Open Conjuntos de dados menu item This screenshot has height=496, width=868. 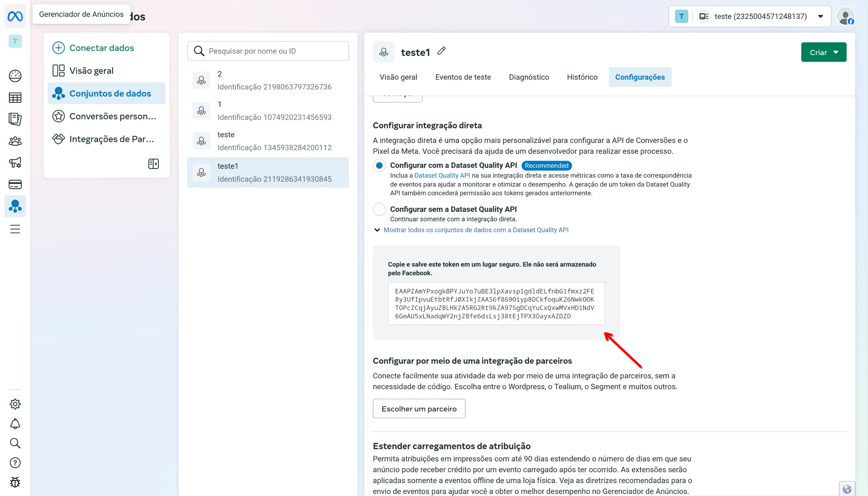coord(106,93)
